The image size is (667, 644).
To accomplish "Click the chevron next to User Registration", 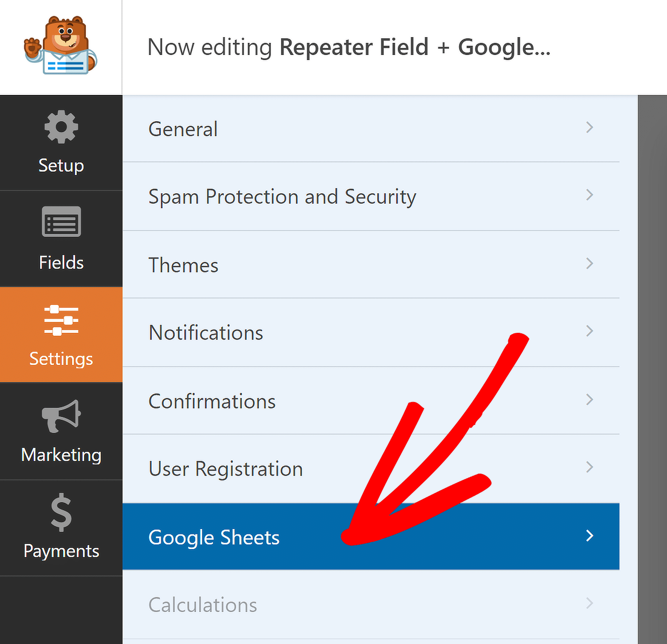I will (589, 467).
